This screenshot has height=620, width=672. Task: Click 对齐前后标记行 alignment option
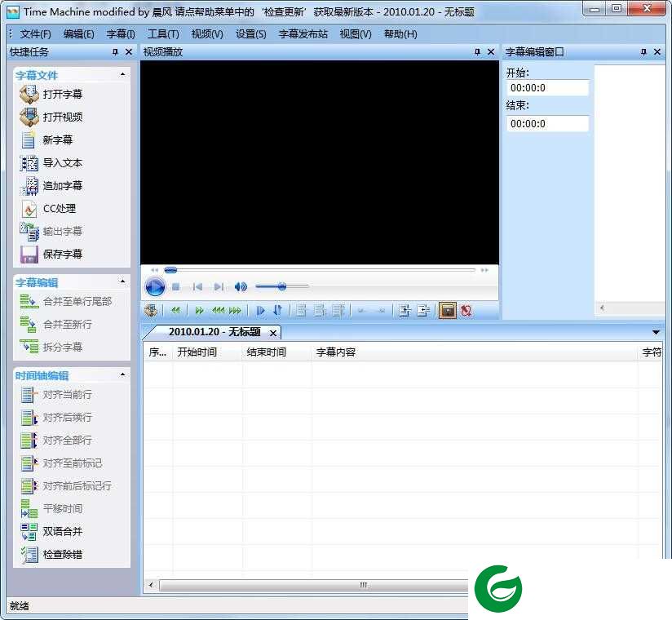(65, 485)
